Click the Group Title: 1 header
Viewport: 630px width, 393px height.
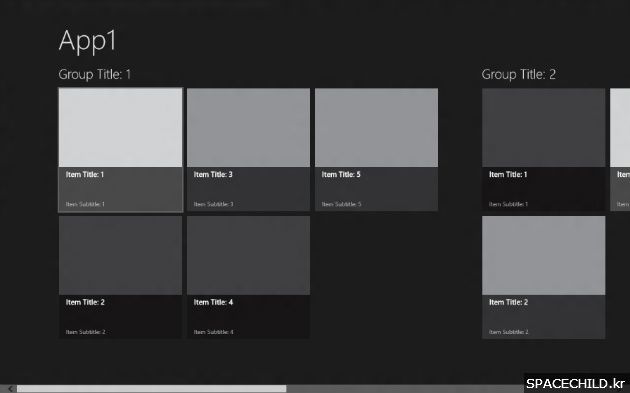tap(95, 74)
